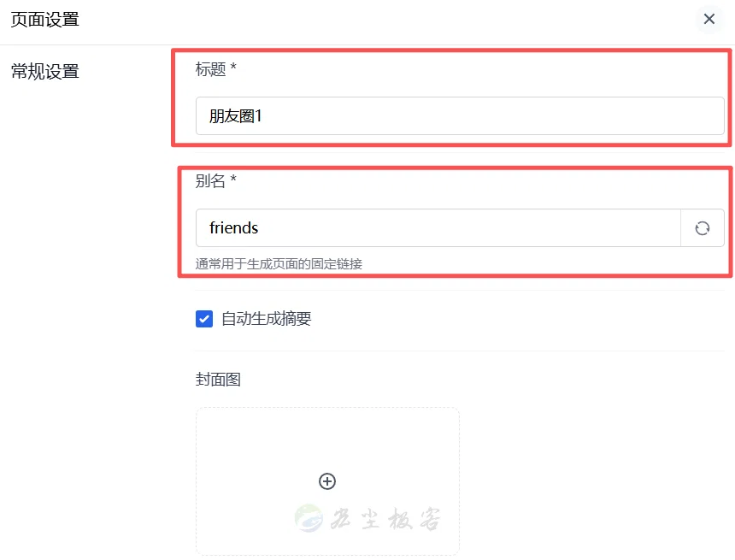The image size is (735, 560).
Task: Click the green watermark logo icon
Action: tap(309, 518)
